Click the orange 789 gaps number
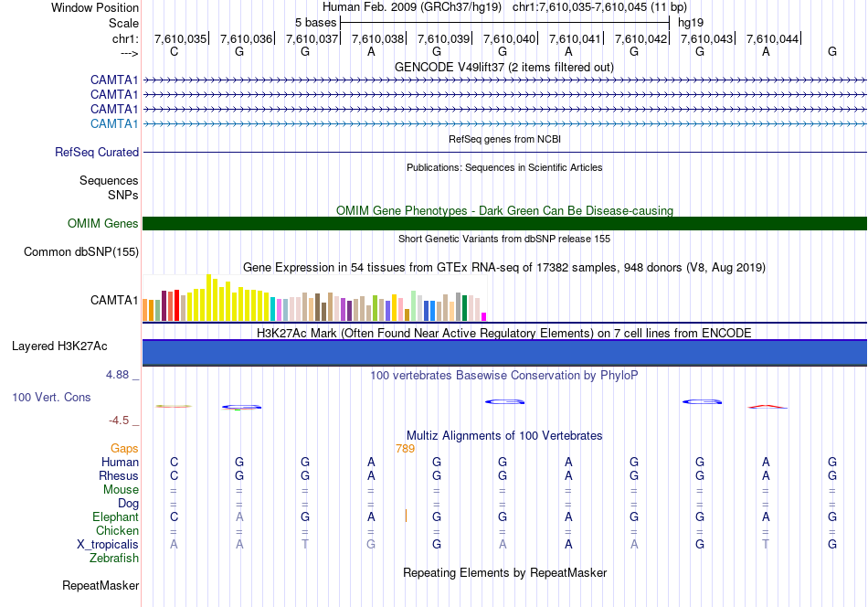Screen dimensions: 868x607 pos(405,449)
